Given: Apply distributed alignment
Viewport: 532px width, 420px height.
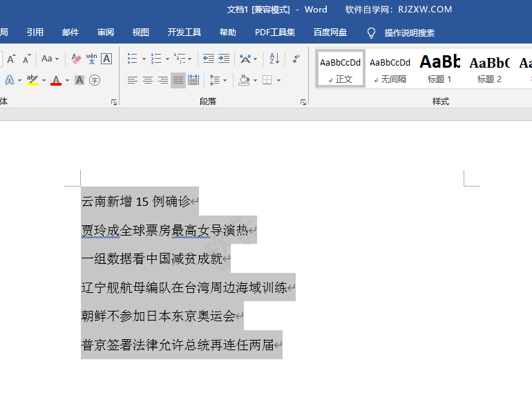Looking at the screenshot, I should 193,80.
